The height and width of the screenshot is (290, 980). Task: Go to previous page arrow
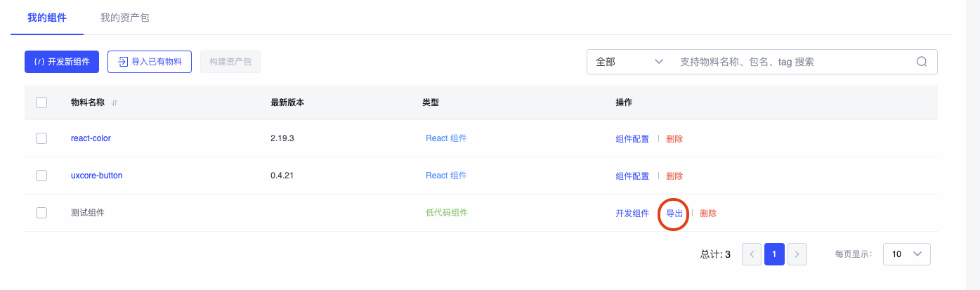752,254
